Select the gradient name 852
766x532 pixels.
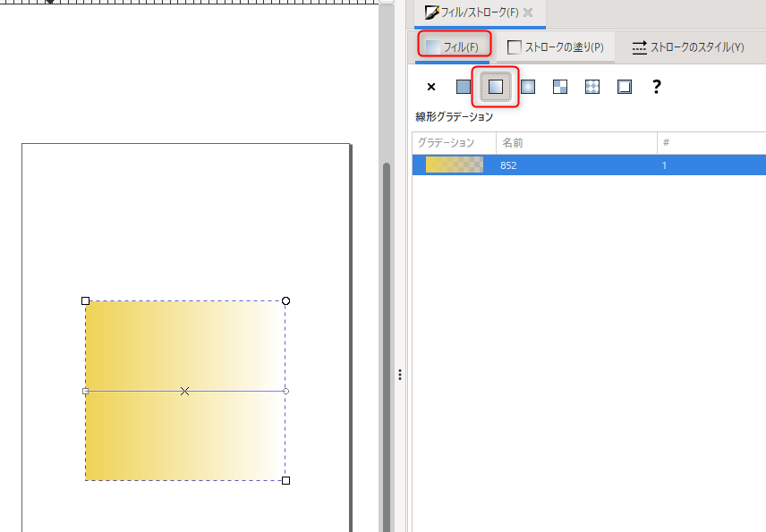pyautogui.click(x=508, y=165)
